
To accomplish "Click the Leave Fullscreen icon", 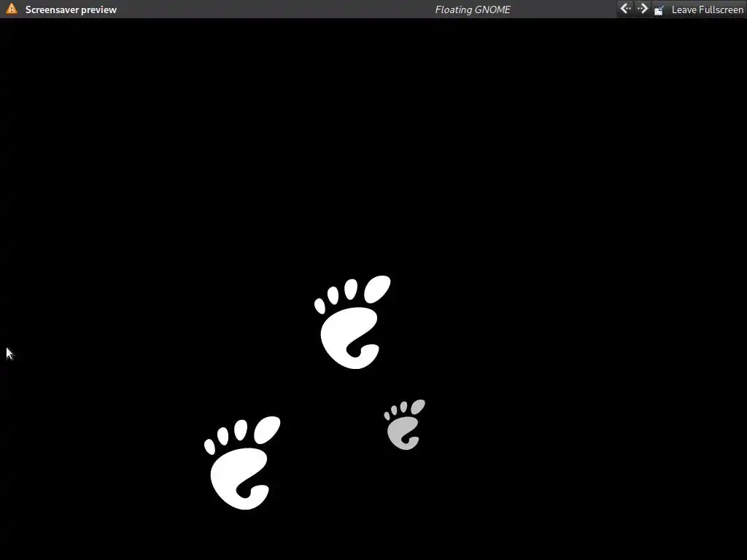I will (x=659, y=9).
